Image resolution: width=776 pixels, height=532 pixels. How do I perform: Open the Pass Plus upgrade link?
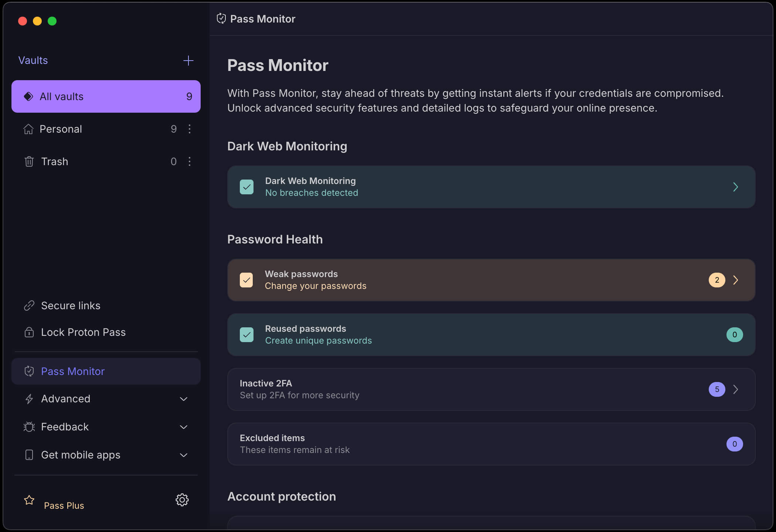point(64,505)
